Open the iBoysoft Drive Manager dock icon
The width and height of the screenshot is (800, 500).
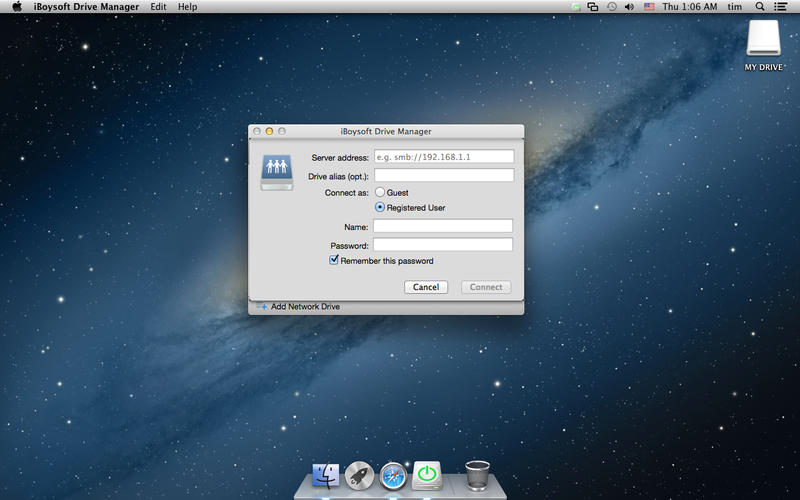point(428,475)
